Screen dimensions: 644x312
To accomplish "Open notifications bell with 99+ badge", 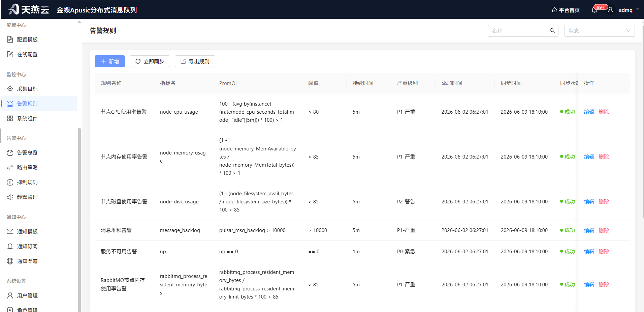I will pos(594,10).
